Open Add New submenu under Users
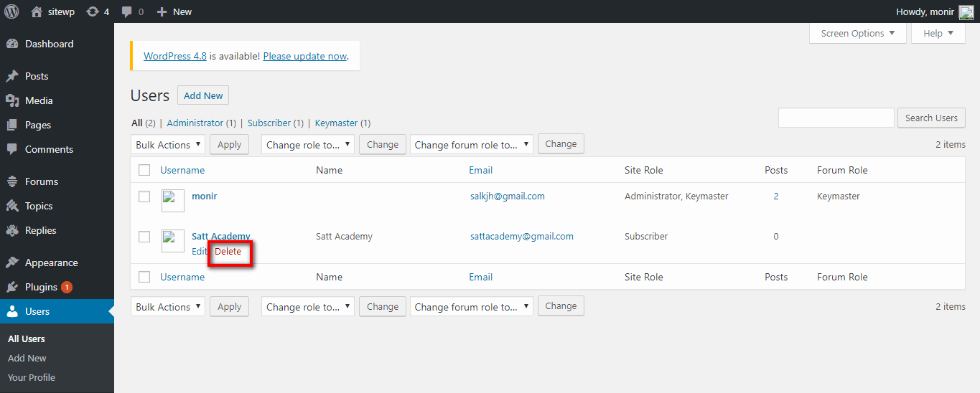This screenshot has height=393, width=980. [x=27, y=358]
